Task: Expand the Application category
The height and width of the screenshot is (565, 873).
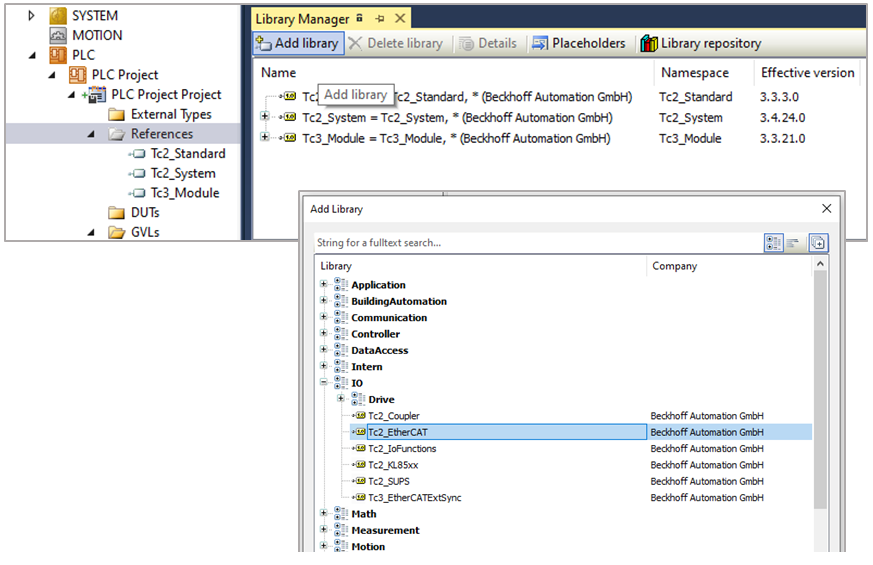Action: coord(323,284)
